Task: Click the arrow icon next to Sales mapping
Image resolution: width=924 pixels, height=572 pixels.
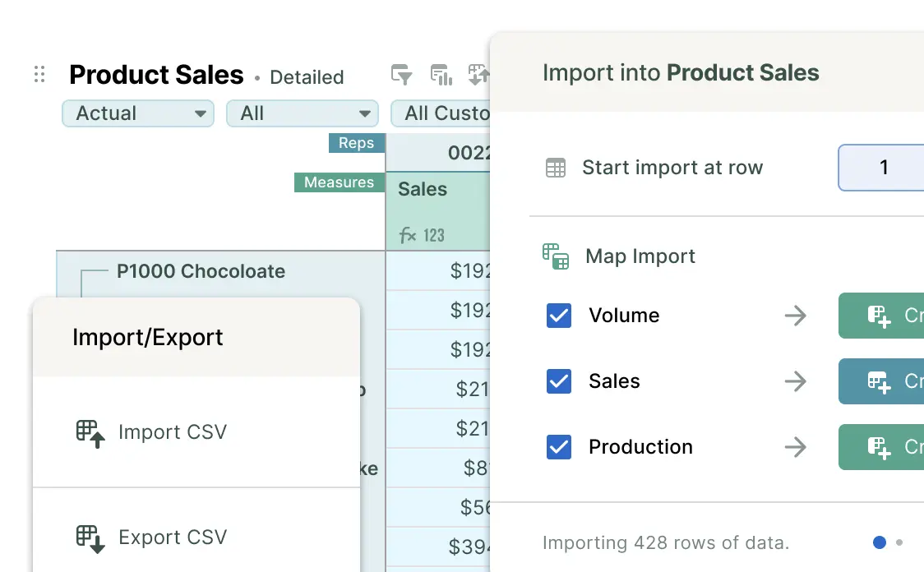Action: 796,381
